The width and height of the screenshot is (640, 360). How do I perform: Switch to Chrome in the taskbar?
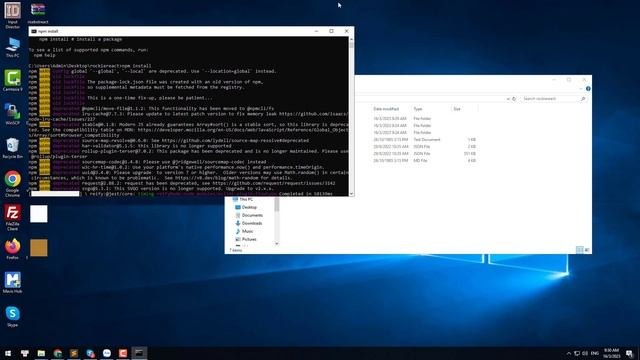pyautogui.click(x=58, y=353)
